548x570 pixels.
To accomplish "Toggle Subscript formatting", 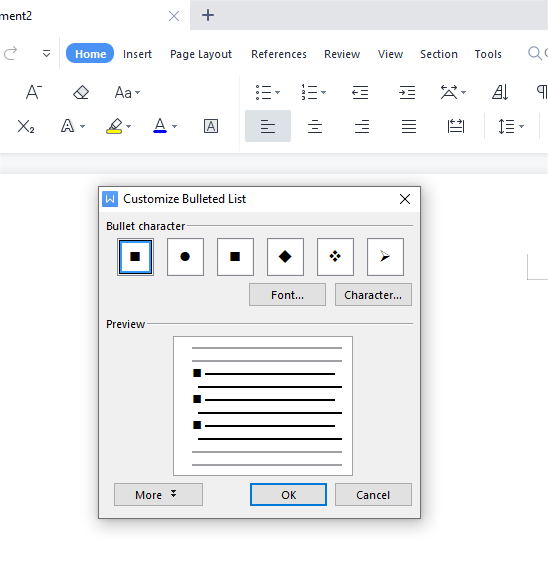I will pos(26,127).
